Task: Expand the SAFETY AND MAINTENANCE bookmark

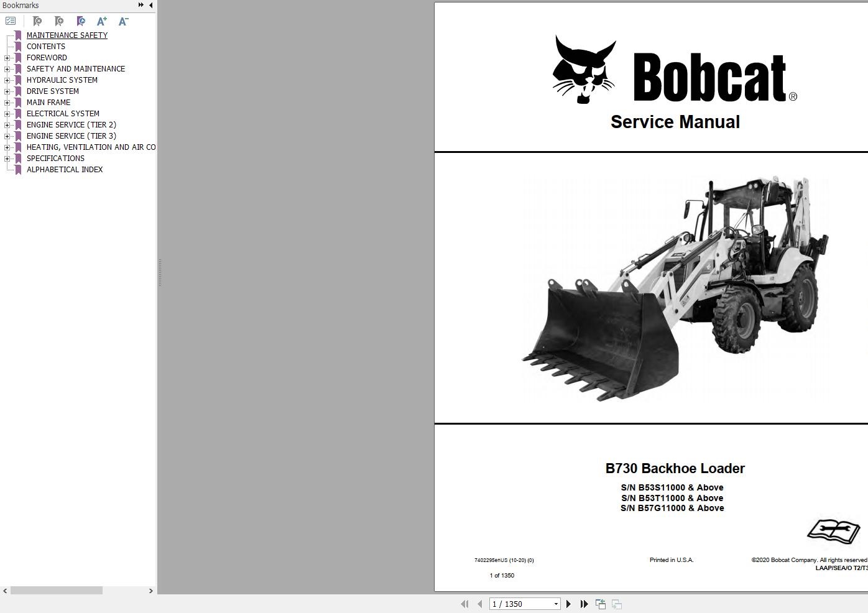Action: 7,69
